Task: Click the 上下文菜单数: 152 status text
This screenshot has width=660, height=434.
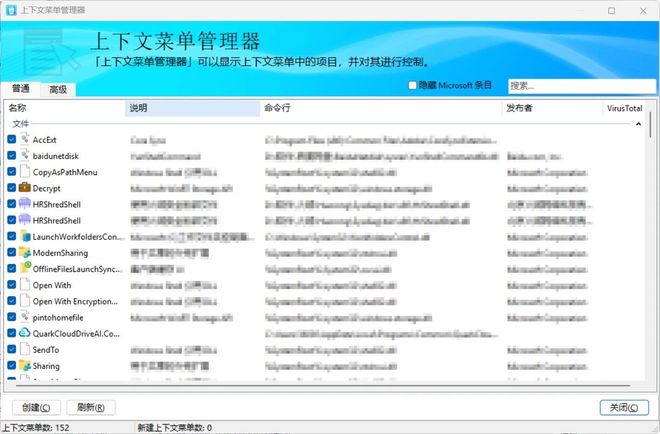Action: (36, 428)
